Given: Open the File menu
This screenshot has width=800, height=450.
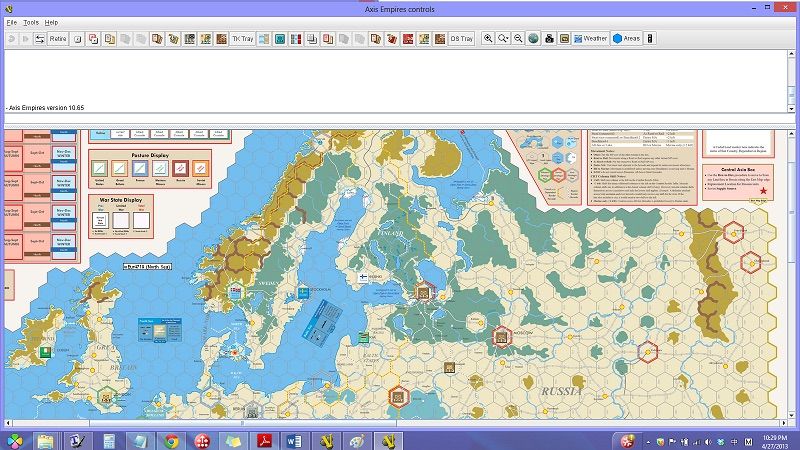Looking at the screenshot, I should (11, 22).
